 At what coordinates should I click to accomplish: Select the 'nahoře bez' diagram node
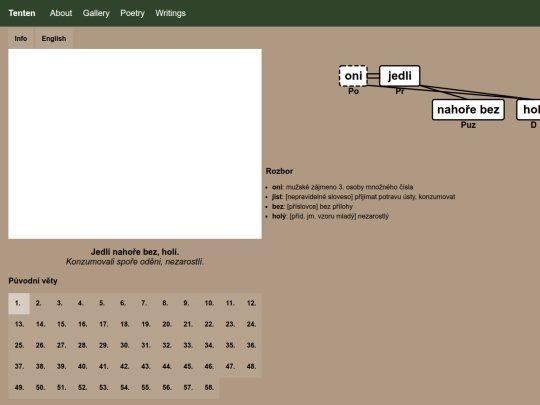(x=468, y=110)
